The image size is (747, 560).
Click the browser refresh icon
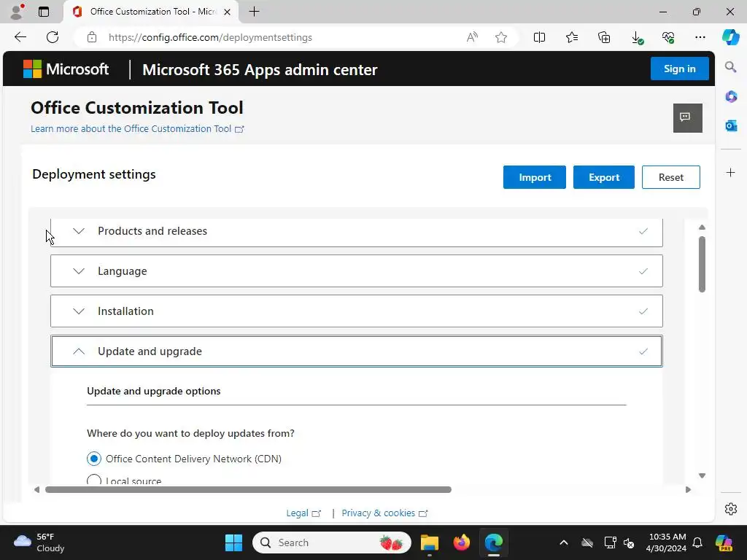click(x=53, y=37)
